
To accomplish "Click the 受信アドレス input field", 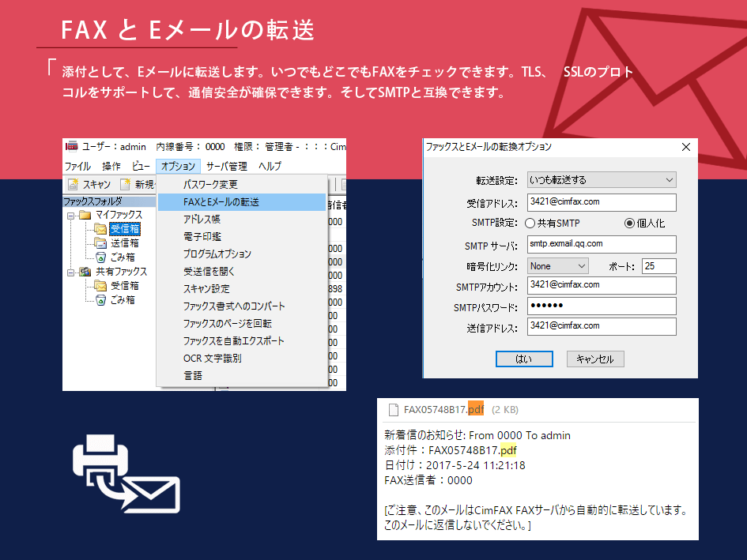I will click(602, 202).
